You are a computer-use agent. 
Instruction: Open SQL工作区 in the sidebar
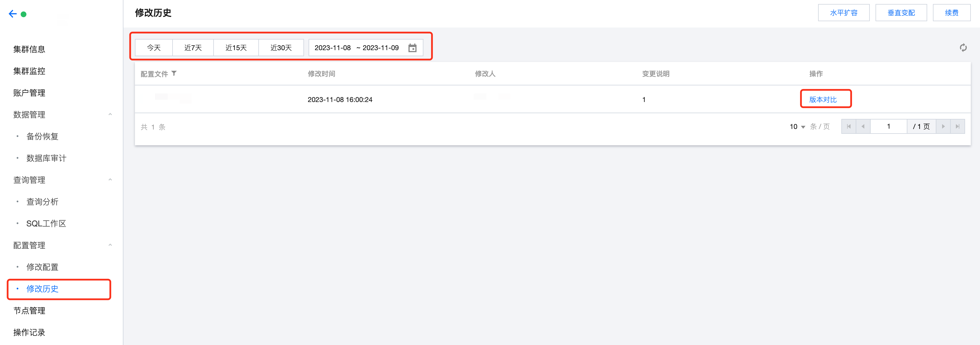click(46, 224)
